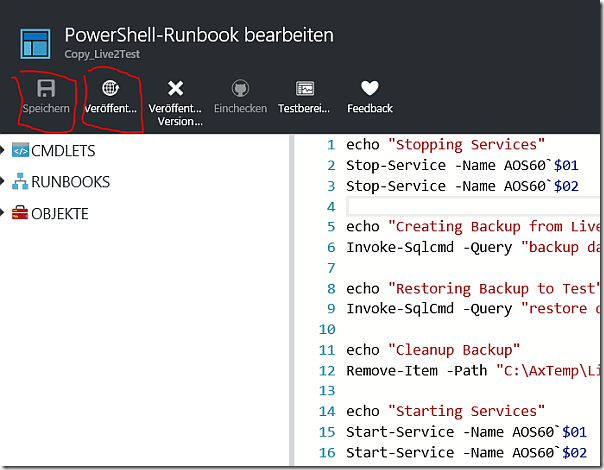Screen dimensions: 604x470
Task: Expand the OBJEKTE tree node
Action: 2,212
